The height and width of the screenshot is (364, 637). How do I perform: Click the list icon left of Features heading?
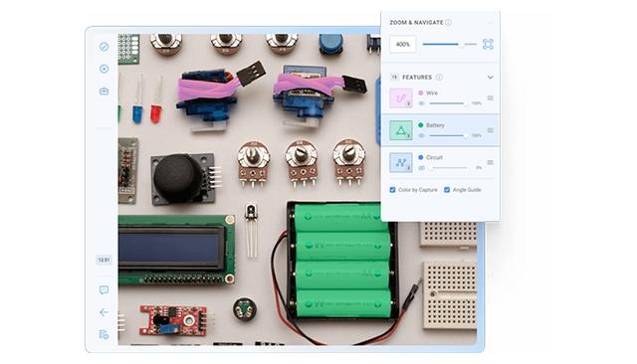(394, 77)
